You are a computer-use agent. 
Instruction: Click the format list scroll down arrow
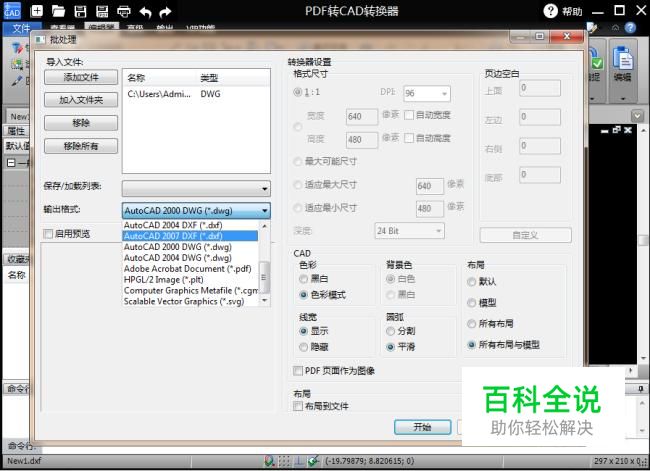[264, 301]
